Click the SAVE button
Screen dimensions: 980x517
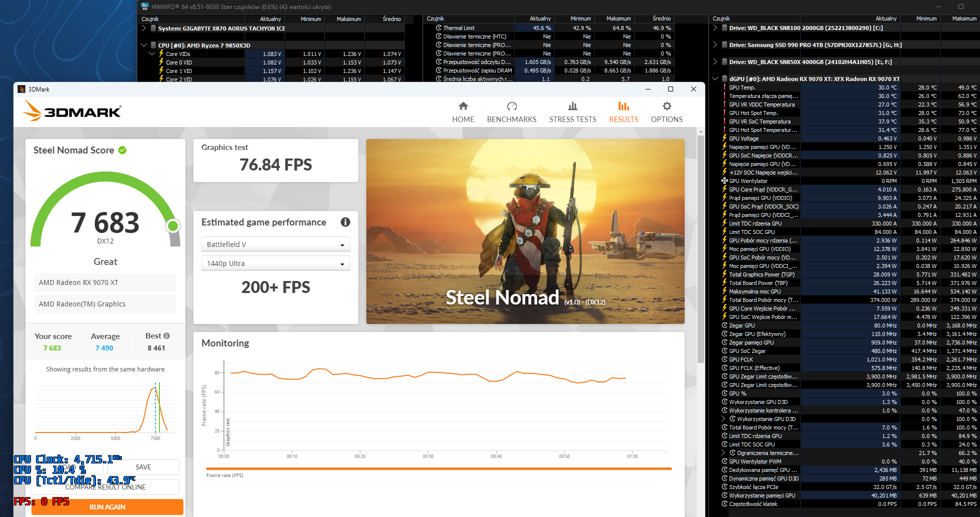click(143, 467)
